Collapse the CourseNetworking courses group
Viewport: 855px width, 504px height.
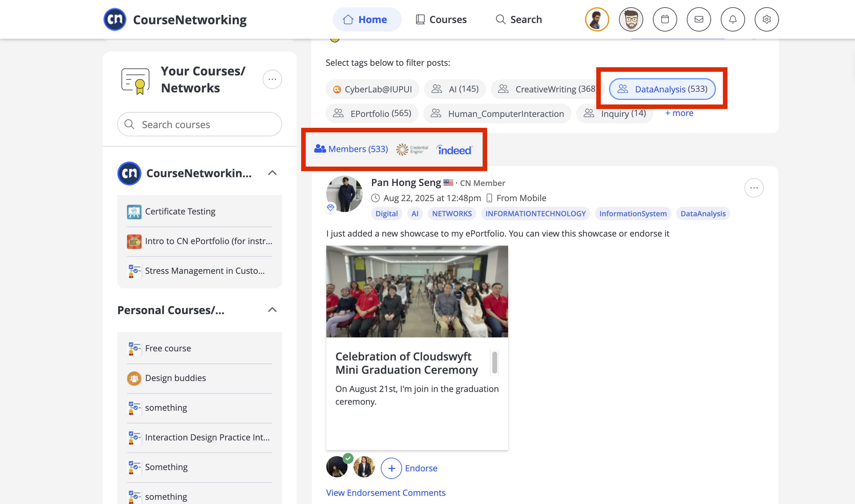(x=272, y=173)
